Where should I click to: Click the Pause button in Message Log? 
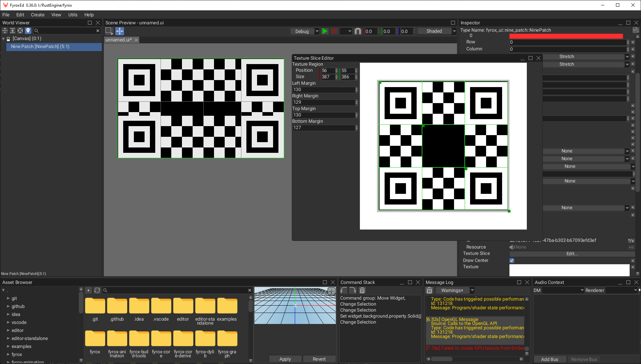coord(429,290)
